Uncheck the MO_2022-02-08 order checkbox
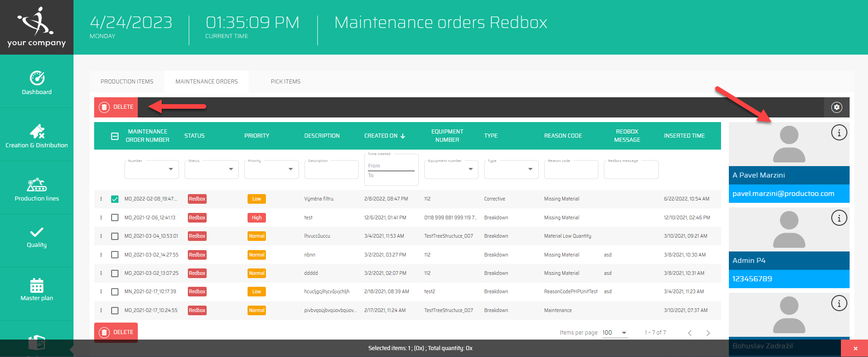Image resolution: width=868 pixels, height=357 pixels. click(115, 199)
